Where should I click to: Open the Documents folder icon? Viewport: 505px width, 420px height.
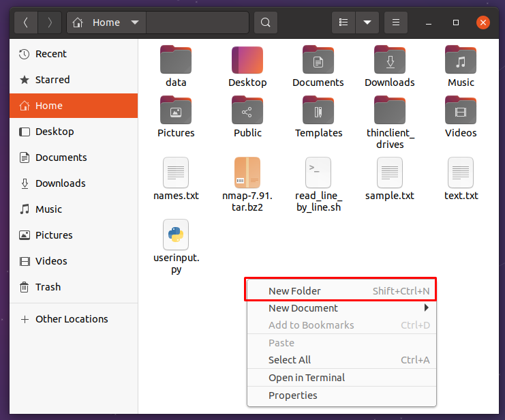point(318,60)
